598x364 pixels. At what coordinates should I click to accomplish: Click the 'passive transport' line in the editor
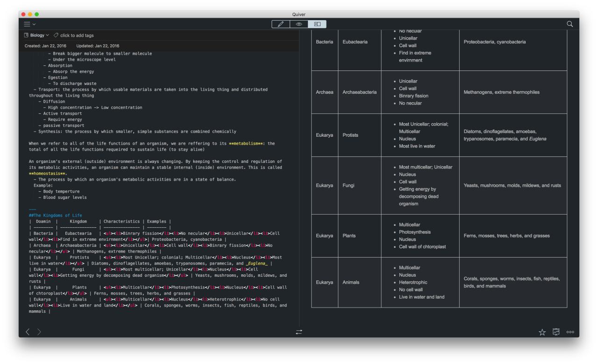pyautogui.click(x=61, y=126)
